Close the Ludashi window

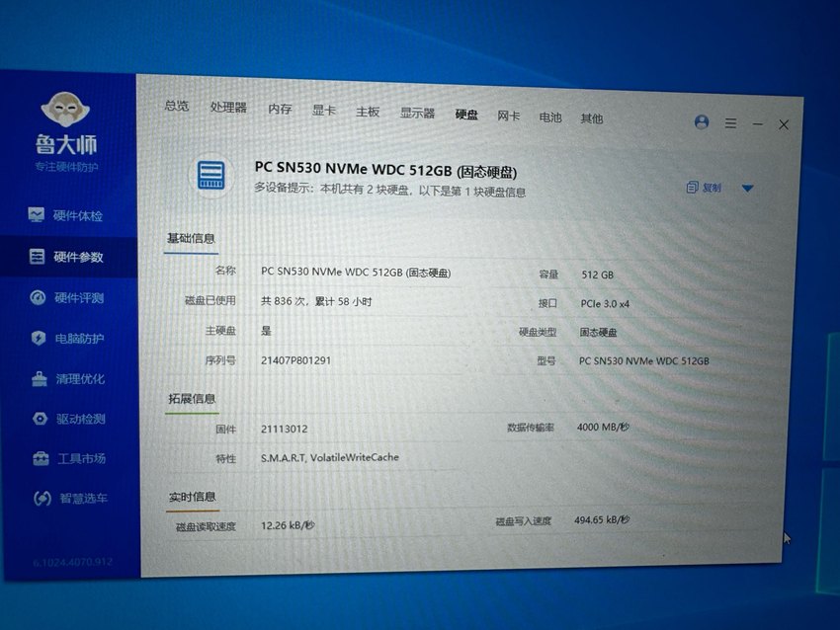(784, 124)
